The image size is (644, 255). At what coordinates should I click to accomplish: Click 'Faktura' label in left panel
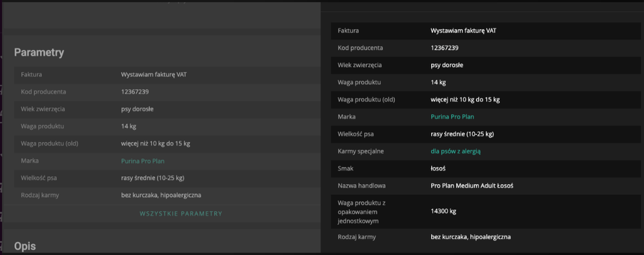(32, 75)
